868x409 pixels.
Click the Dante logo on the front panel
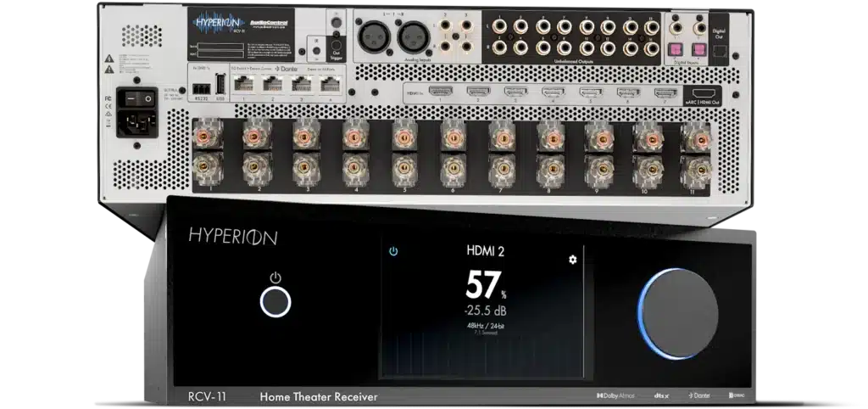[x=699, y=395]
